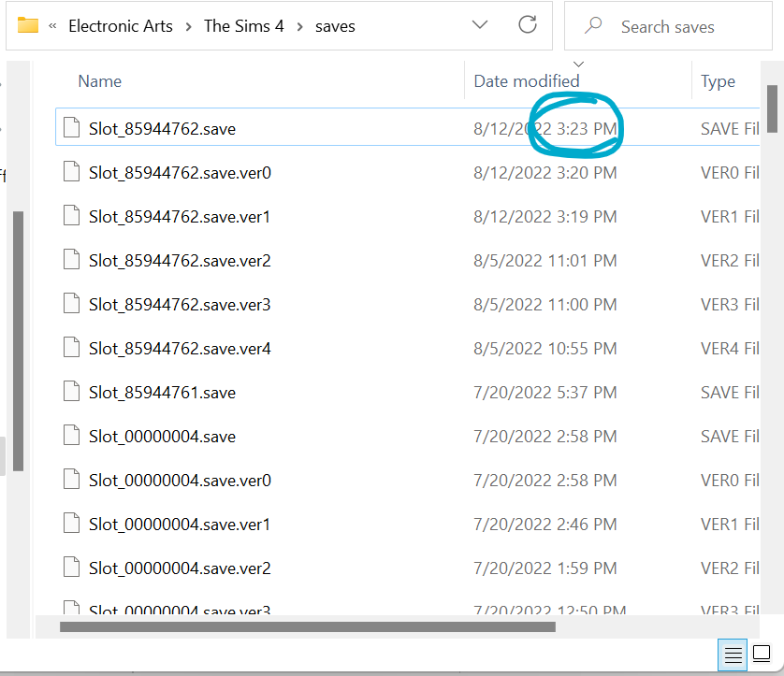Click file icon beside Slot_85944762.save.ver0
This screenshot has width=784, height=676.
(x=71, y=171)
